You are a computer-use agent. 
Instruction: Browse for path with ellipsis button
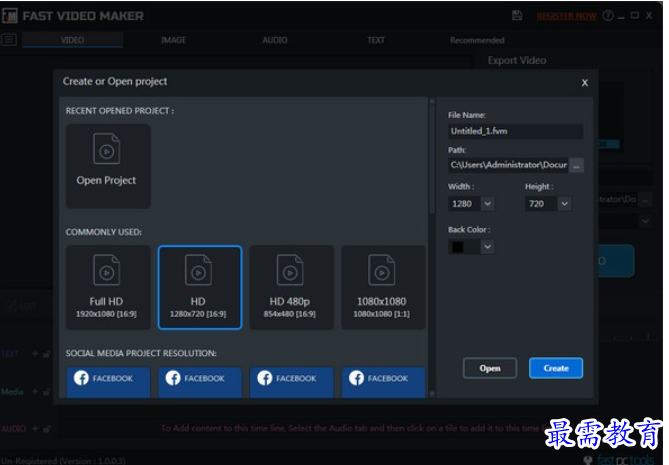click(576, 166)
